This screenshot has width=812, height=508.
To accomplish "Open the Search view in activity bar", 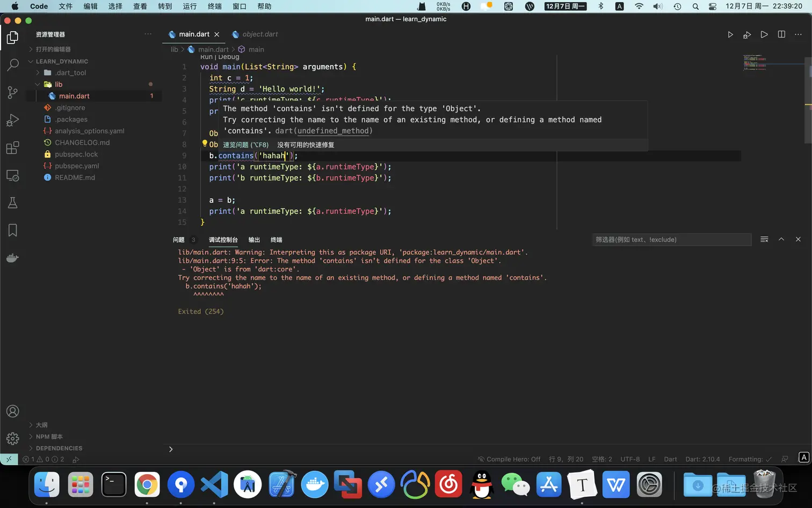I will click(13, 65).
